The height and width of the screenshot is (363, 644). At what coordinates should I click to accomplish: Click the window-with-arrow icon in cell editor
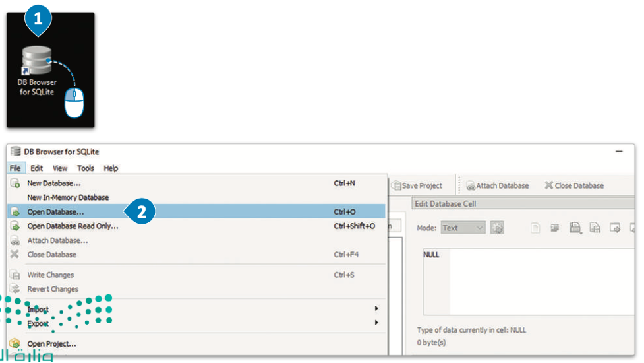point(615,228)
